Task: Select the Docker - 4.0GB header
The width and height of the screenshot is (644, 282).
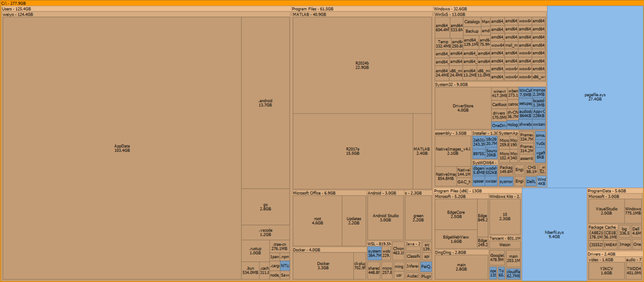Action: [329, 250]
